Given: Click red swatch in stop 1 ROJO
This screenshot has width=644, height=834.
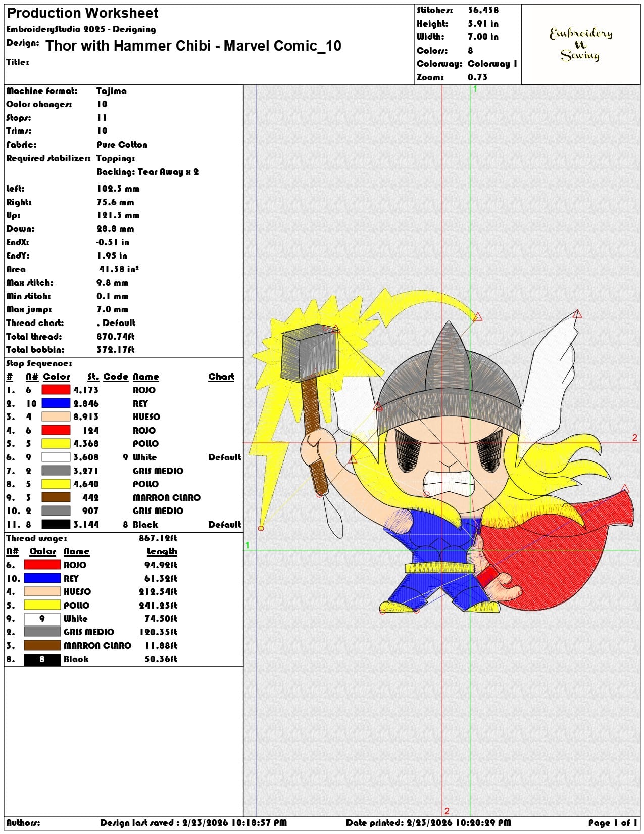Looking at the screenshot, I should 56,390.
